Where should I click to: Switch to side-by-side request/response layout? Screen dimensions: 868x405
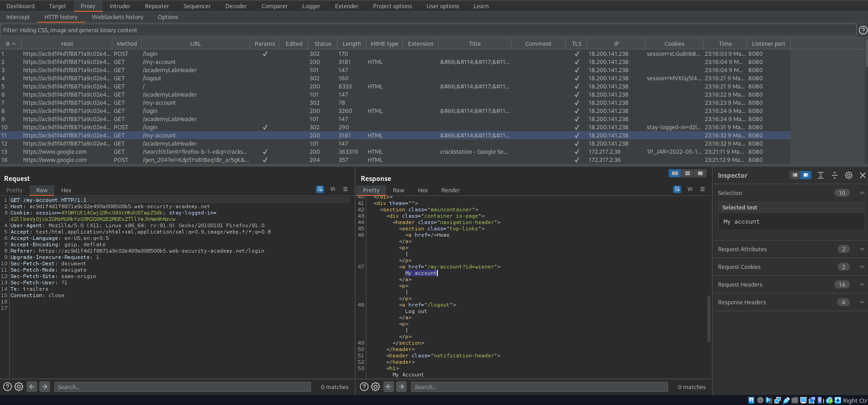pos(675,173)
